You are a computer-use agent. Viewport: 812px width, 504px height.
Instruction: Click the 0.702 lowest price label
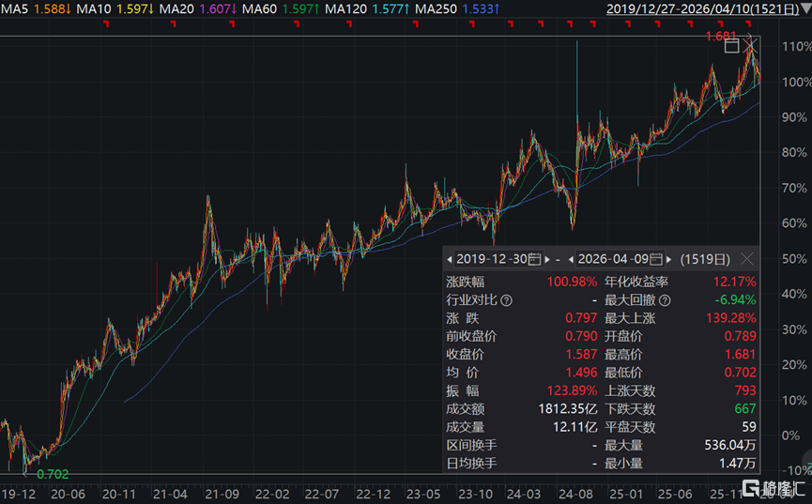click(53, 474)
